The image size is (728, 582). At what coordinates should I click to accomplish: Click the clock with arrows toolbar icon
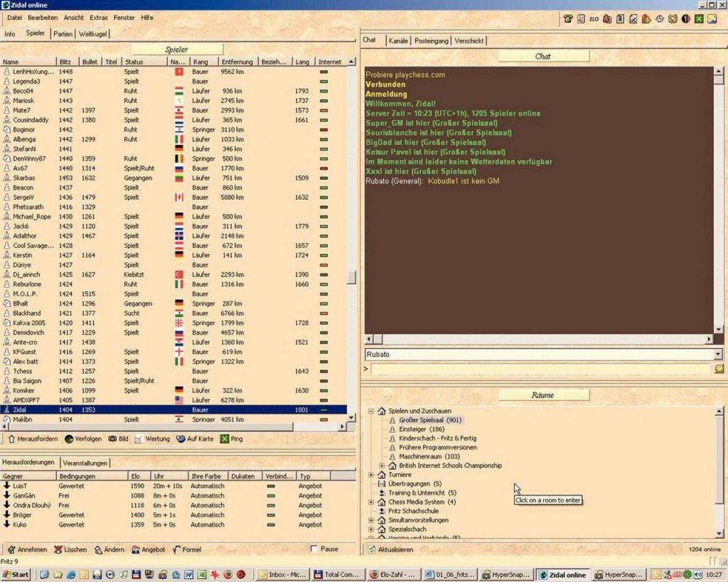pos(660,19)
